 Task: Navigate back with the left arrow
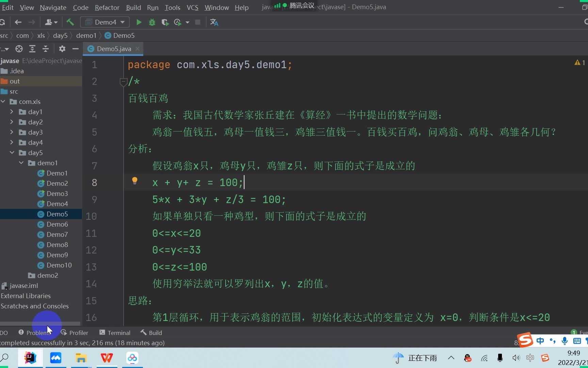pos(18,22)
